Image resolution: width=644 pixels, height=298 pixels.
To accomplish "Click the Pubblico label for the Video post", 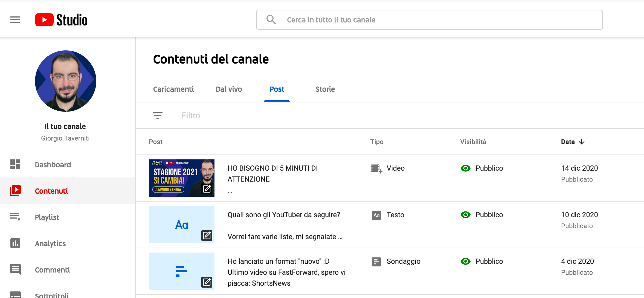I will coord(489,168).
